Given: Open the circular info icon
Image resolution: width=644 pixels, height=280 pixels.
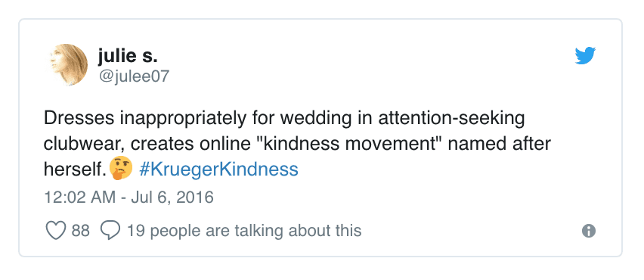Looking at the screenshot, I should coord(589,231).
